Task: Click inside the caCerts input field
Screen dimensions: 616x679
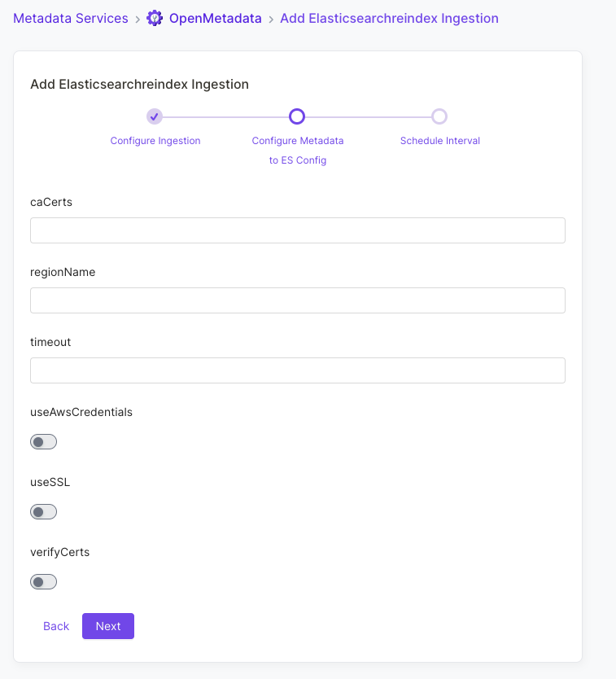Action: click(297, 230)
